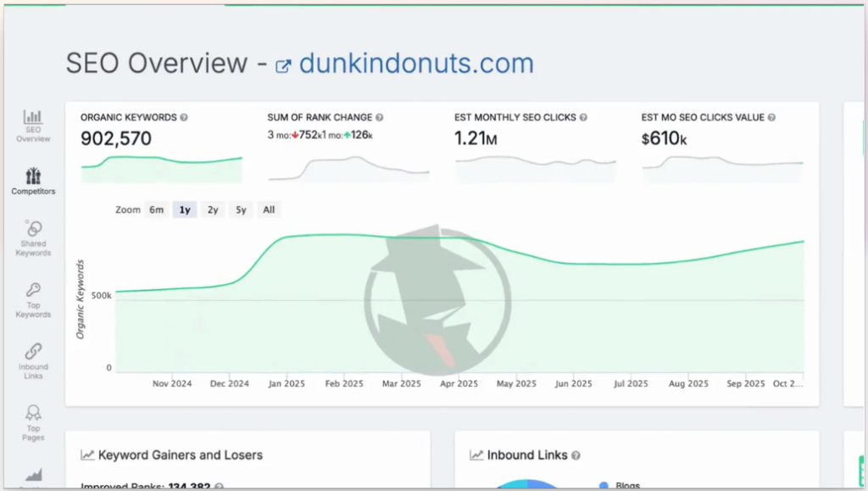Screen dimensions: 868x491
Task: Open Inbound Links sidebar item
Action: click(x=33, y=361)
